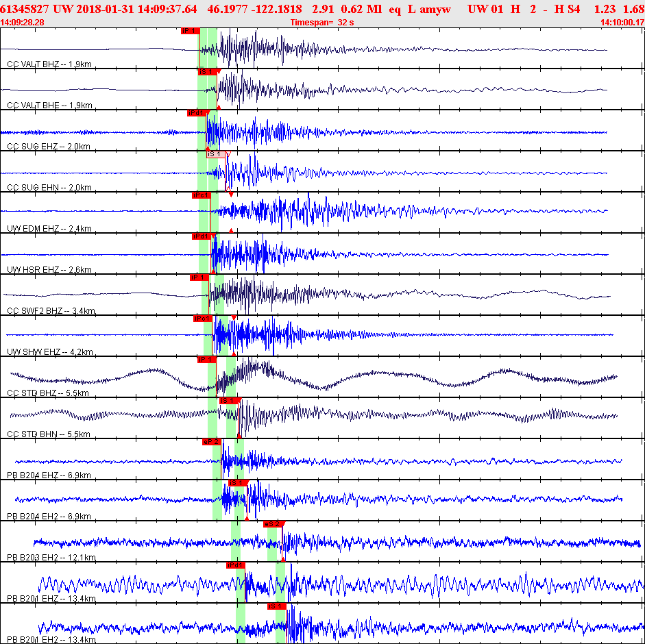Click the channel label CC STD BHZ -- 5.5km

(x=48, y=393)
